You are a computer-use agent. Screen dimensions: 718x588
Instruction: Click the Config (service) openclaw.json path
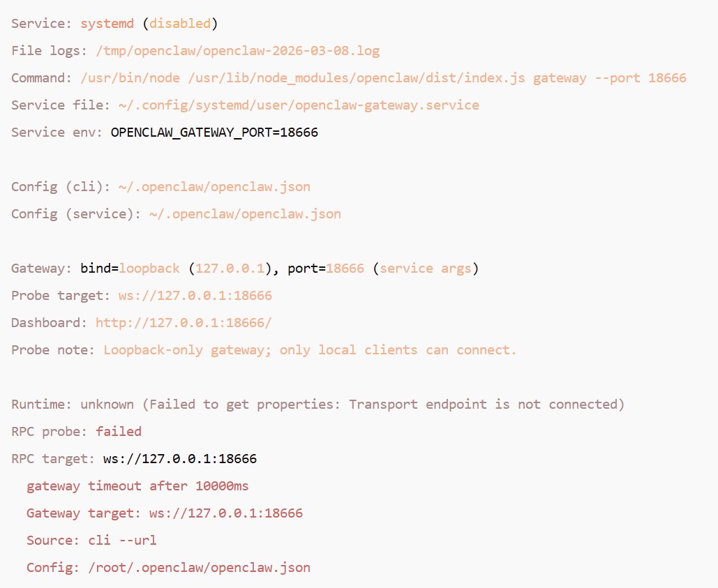pos(245,214)
